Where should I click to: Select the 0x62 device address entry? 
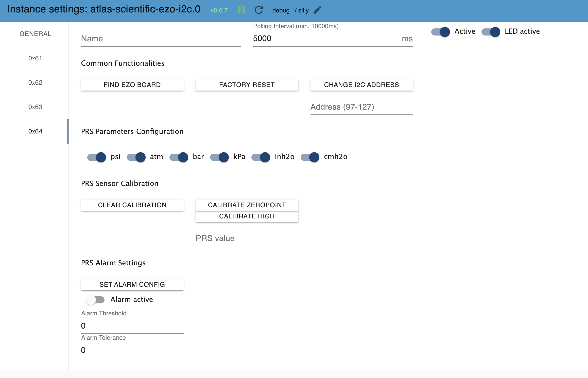pyautogui.click(x=36, y=82)
